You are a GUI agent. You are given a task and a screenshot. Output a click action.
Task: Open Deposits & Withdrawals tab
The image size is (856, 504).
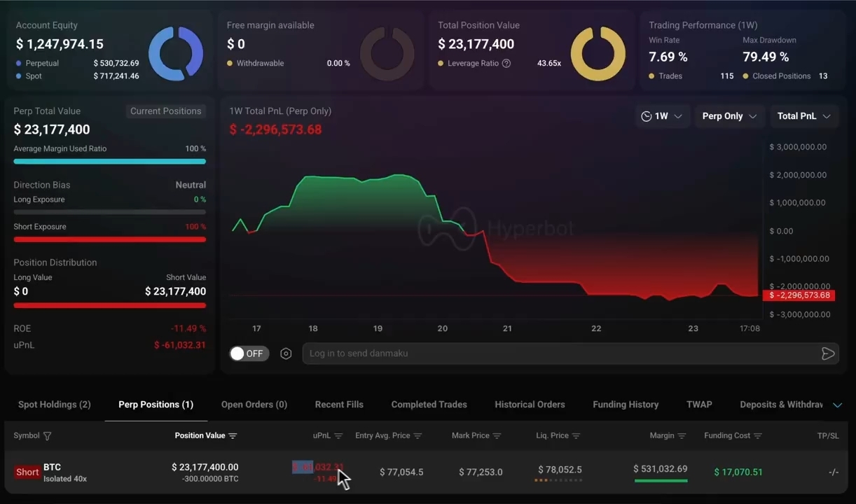pos(781,405)
